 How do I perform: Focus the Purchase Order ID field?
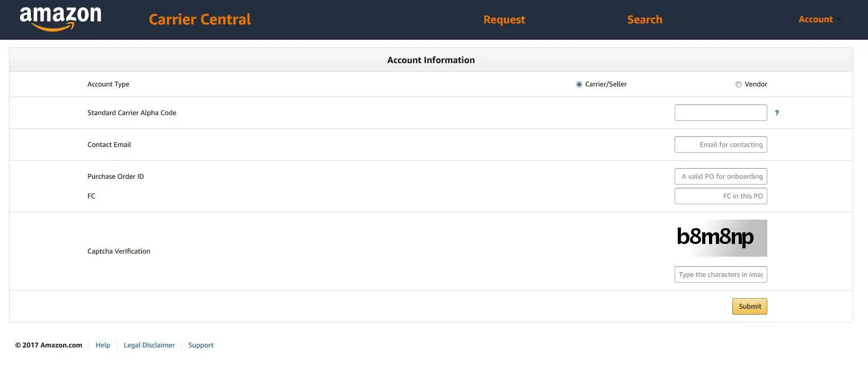point(721,177)
